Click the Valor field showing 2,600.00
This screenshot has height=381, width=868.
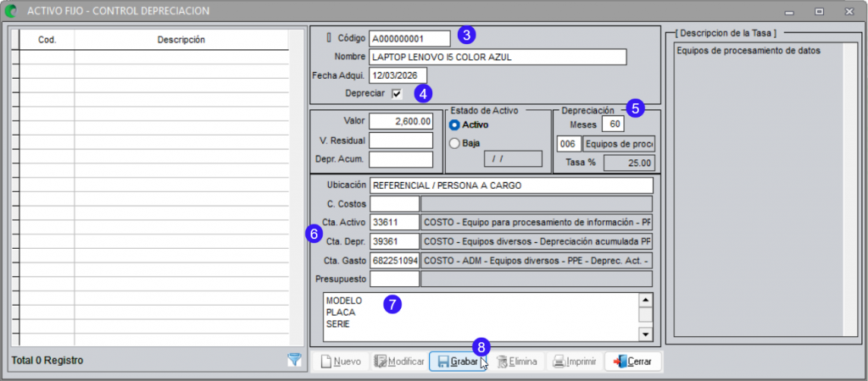coord(401,122)
